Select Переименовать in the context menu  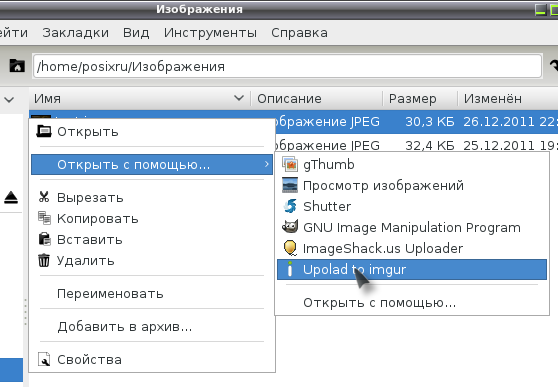(152, 293)
